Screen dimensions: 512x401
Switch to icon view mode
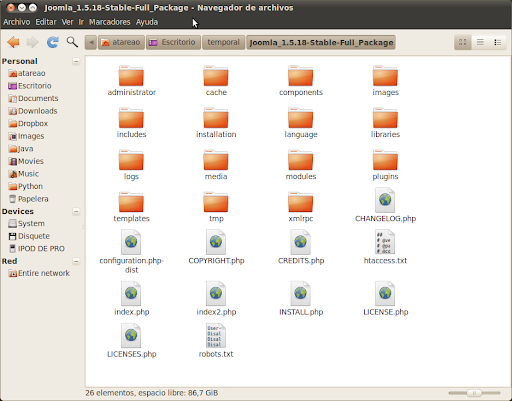(x=463, y=42)
